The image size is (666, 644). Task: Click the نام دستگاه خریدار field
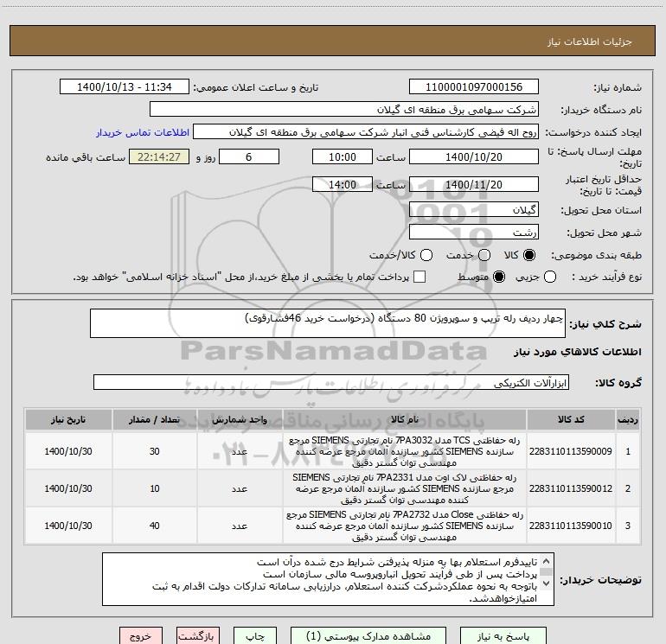pyautogui.click(x=344, y=110)
